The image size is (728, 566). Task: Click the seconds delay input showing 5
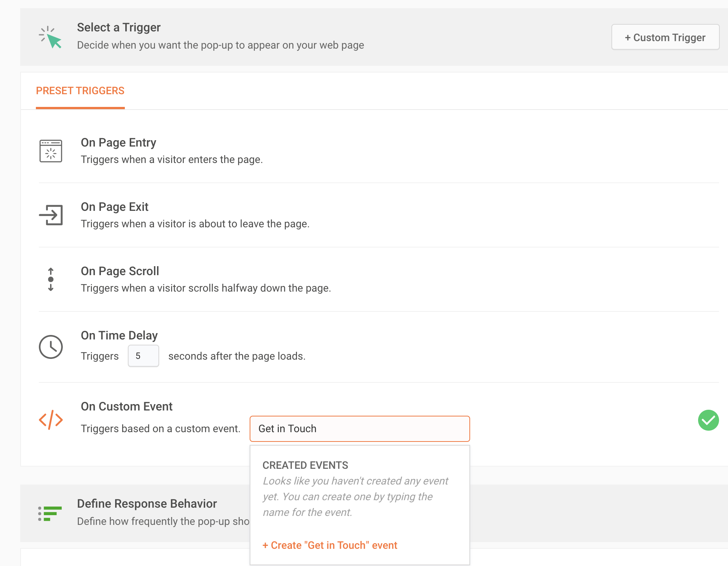tap(143, 356)
